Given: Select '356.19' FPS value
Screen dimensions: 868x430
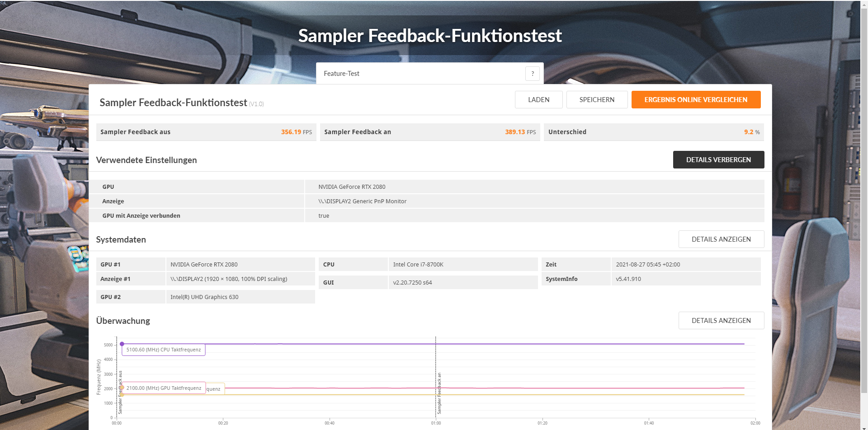Looking at the screenshot, I should click(291, 132).
